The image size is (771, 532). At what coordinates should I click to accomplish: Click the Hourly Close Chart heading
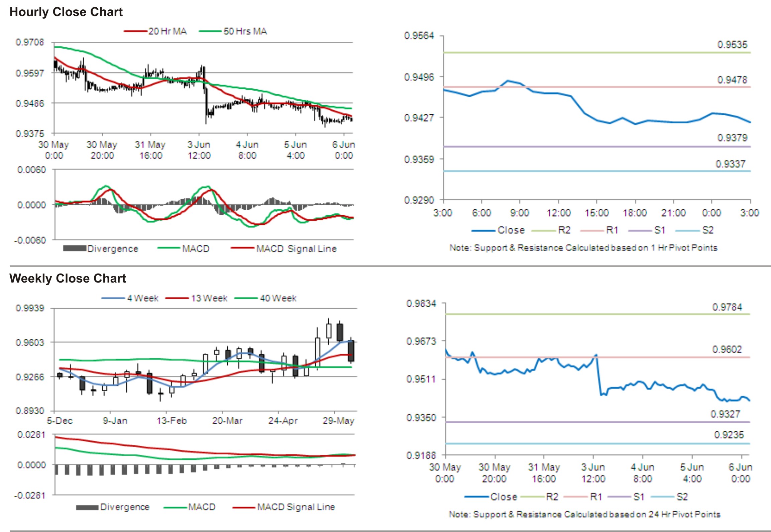66,12
